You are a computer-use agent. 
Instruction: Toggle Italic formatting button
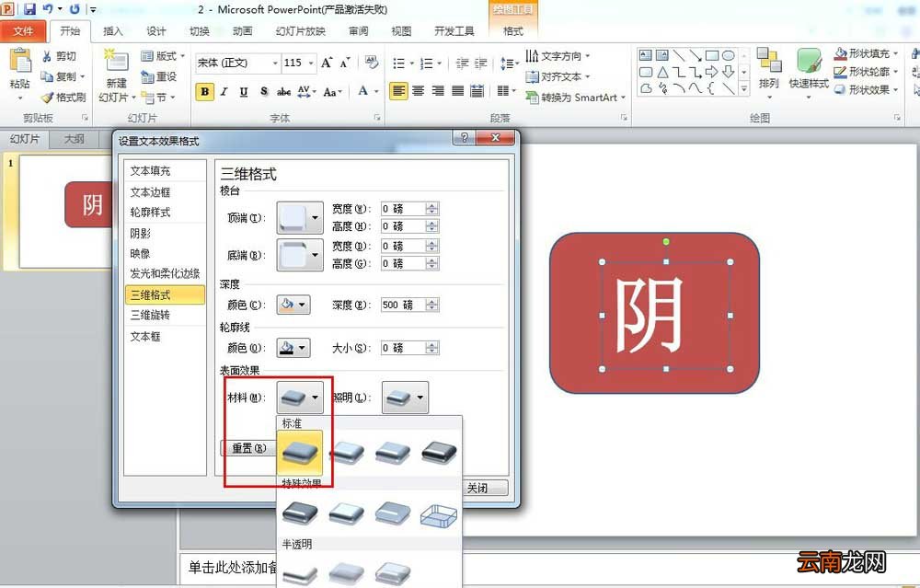point(224,91)
